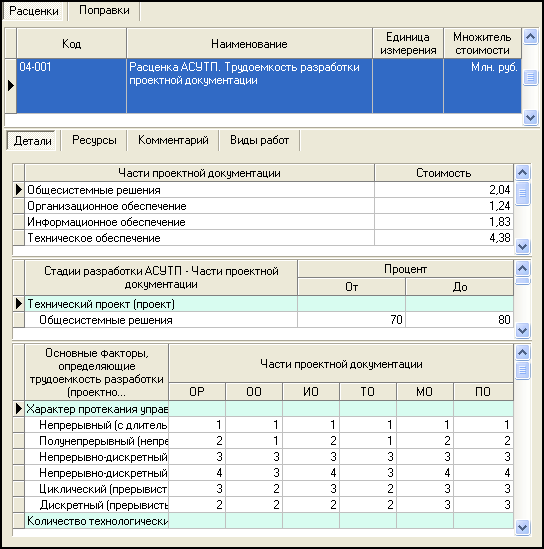The image size is (544, 549).
Task: Click the ОО column header
Action: pos(254,391)
